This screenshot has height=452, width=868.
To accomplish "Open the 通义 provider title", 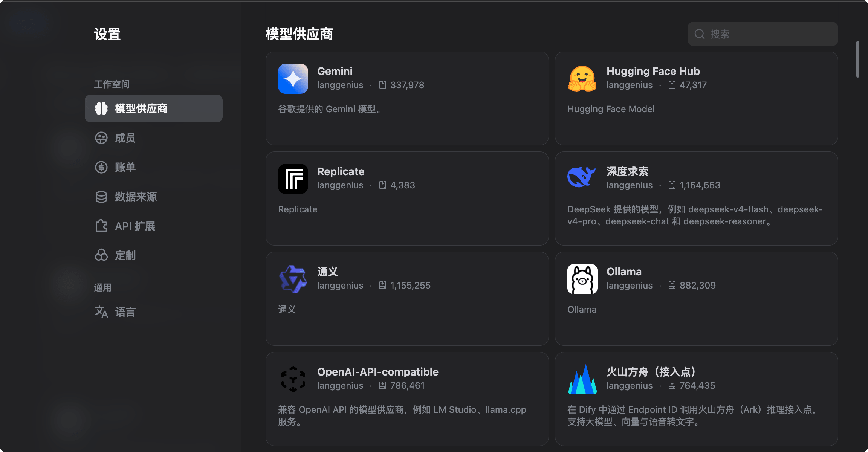I will 328,272.
